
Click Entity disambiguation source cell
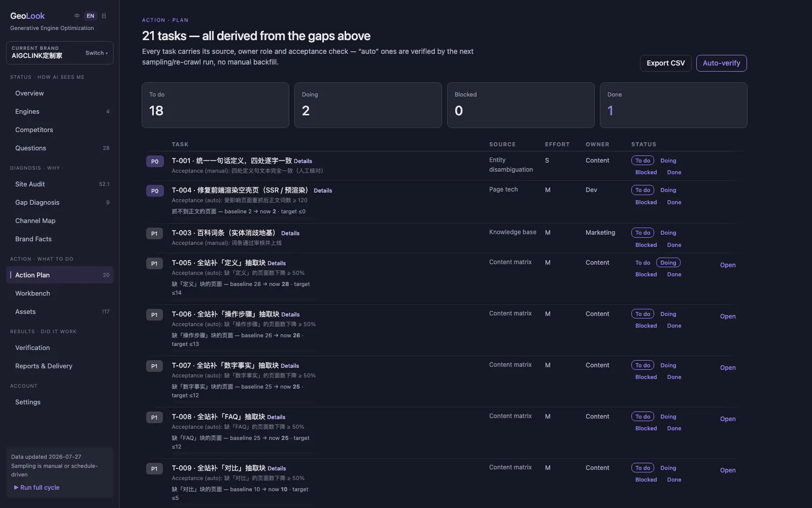click(x=511, y=165)
